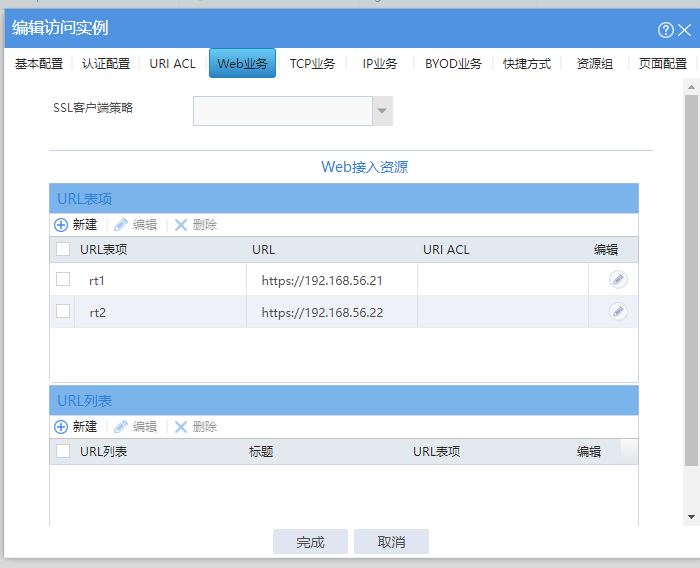
Task: Switch to the IP业务 tab
Action: [x=379, y=63]
